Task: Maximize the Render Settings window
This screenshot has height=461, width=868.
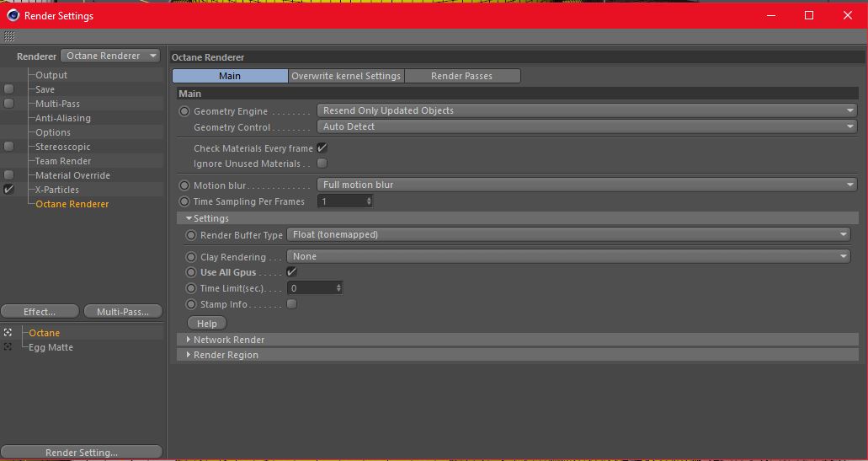Action: pos(809,15)
